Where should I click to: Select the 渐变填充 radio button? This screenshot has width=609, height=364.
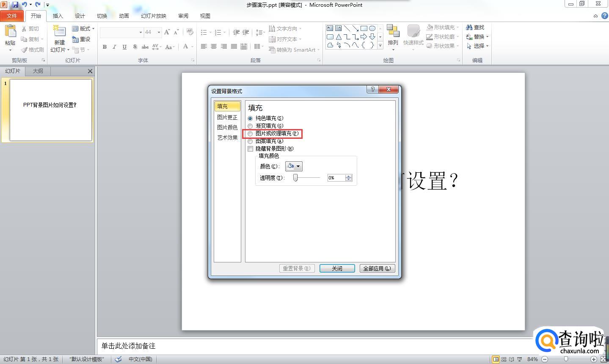250,126
